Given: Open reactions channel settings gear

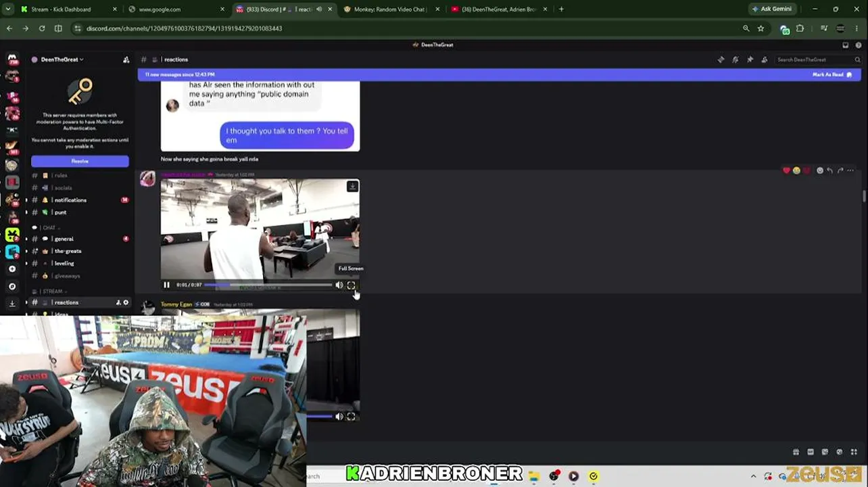Looking at the screenshot, I should click(x=126, y=302).
